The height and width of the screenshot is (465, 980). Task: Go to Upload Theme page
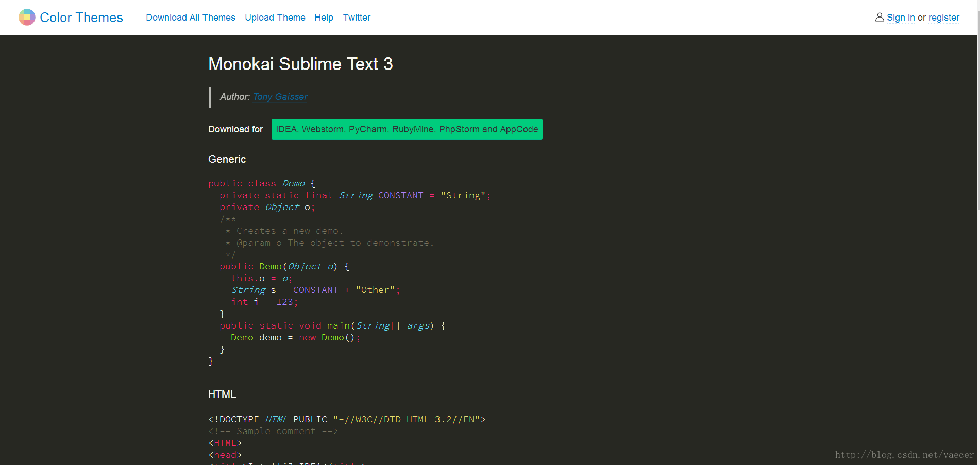click(275, 18)
